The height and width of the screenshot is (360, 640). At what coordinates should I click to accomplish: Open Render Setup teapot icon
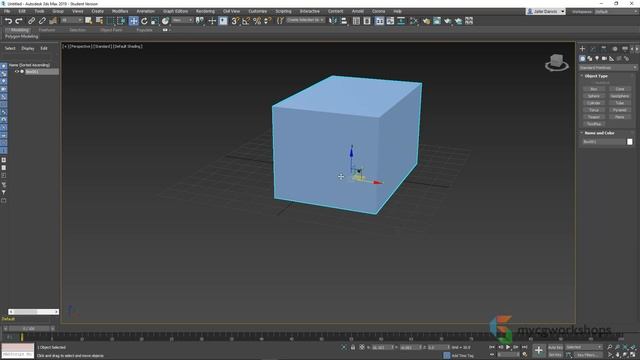click(x=426, y=21)
